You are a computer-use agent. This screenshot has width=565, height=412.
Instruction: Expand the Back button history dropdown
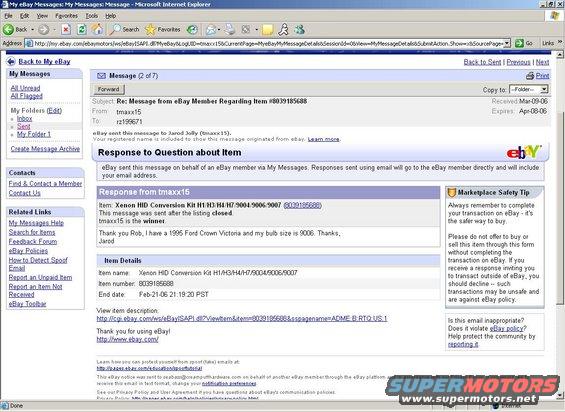[x=32, y=30]
